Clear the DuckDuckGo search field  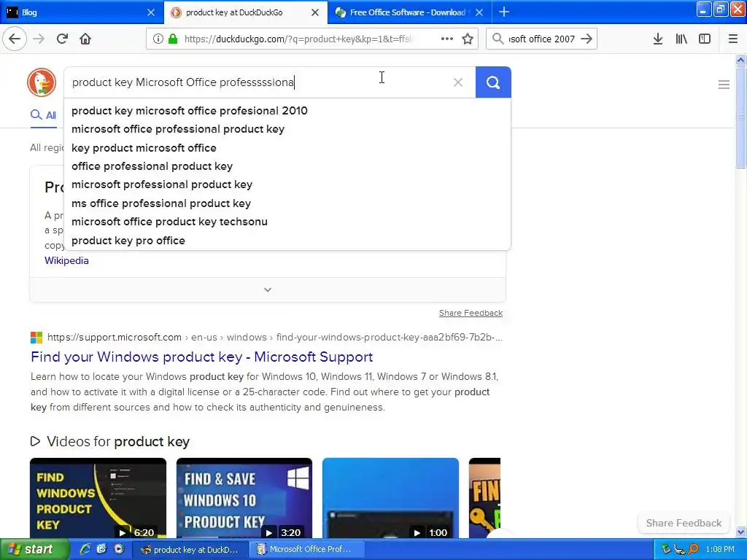[x=458, y=82]
